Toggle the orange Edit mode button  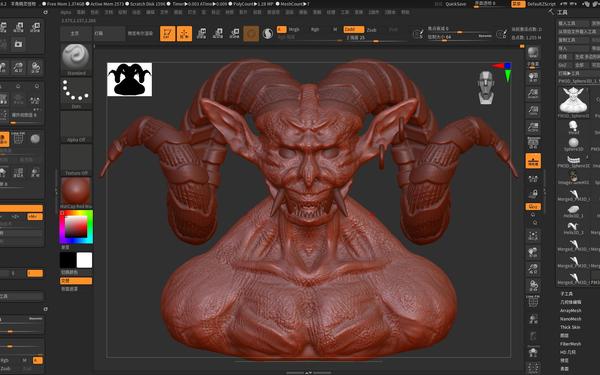[168, 33]
